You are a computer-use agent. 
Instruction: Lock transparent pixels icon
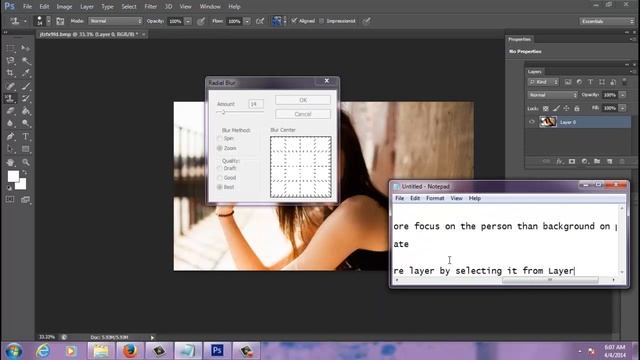coord(546,109)
